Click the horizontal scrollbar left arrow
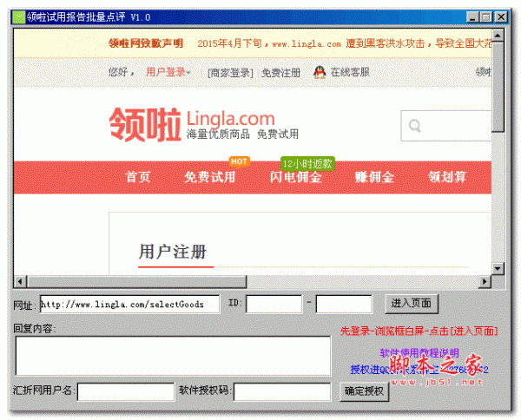Image resolution: width=521 pixels, height=420 pixels. click(20, 281)
